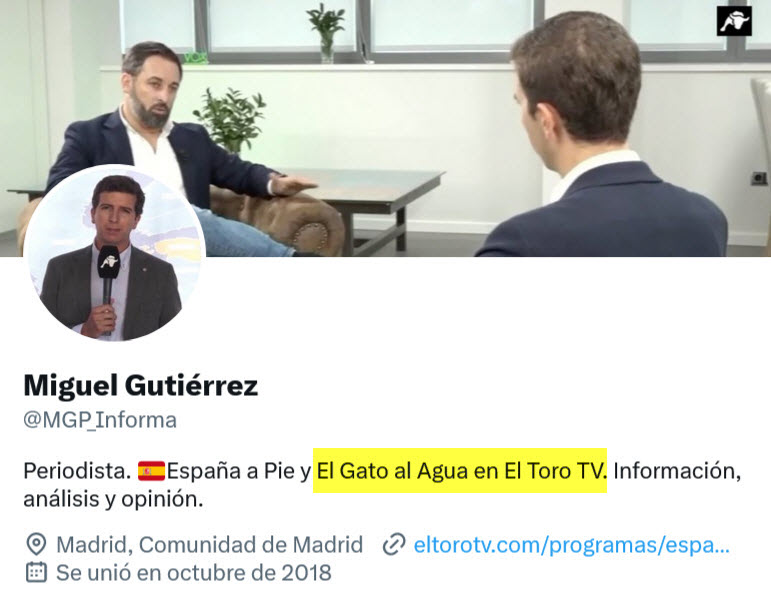Click the calendar joined-date icon
The height and width of the screenshot is (598, 771).
(36, 572)
